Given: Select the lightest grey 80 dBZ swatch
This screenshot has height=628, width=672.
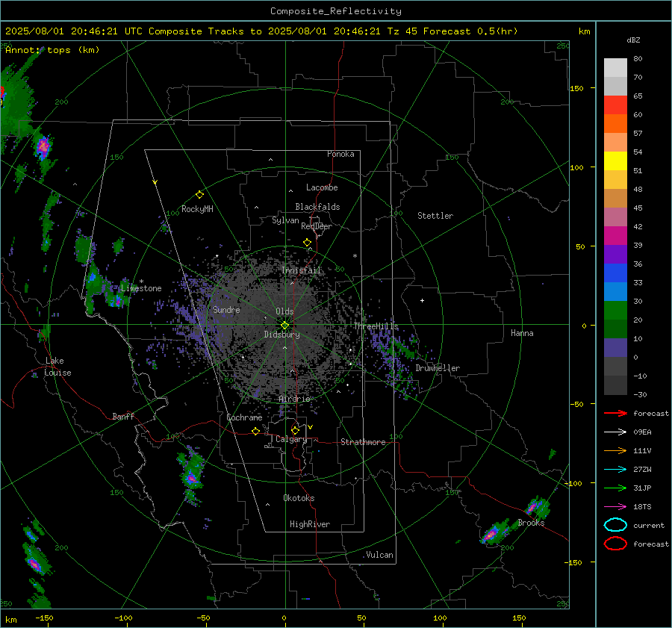Looking at the screenshot, I should 615,68.
